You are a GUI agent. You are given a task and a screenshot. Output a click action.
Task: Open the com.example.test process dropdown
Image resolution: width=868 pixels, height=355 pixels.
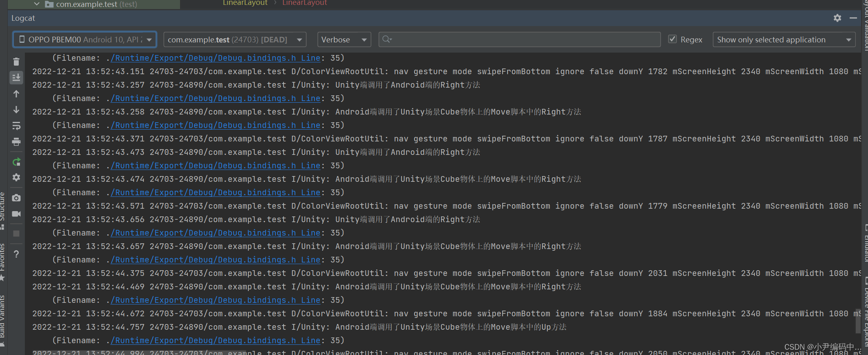(x=235, y=40)
